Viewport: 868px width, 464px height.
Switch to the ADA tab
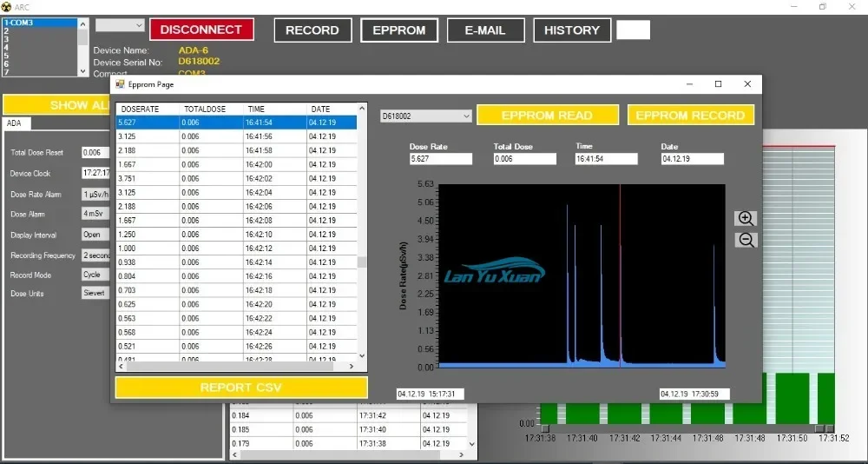tap(14, 123)
